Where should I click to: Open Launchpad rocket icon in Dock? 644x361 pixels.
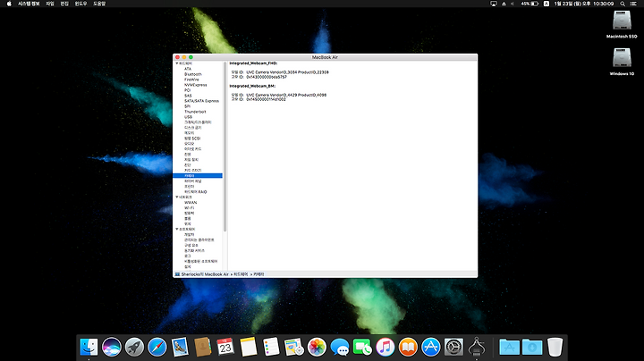(x=134, y=347)
